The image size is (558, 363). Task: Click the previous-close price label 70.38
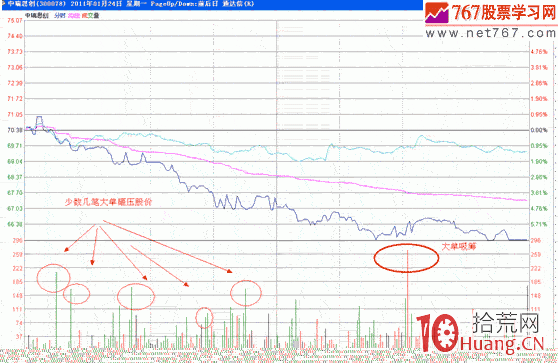[15, 130]
